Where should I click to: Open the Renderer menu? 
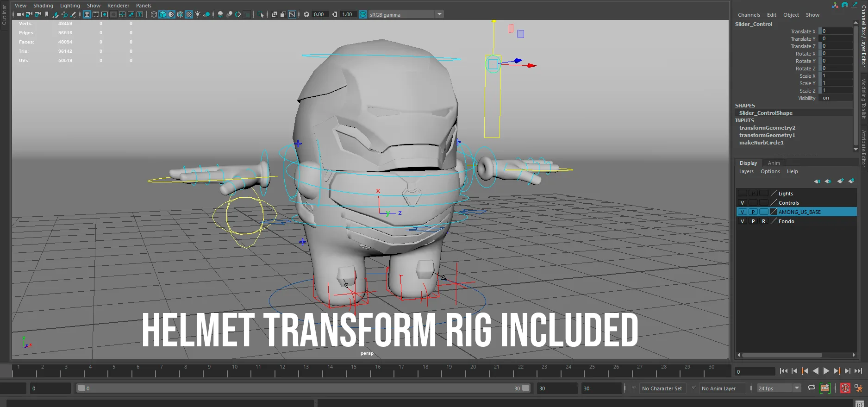click(119, 6)
